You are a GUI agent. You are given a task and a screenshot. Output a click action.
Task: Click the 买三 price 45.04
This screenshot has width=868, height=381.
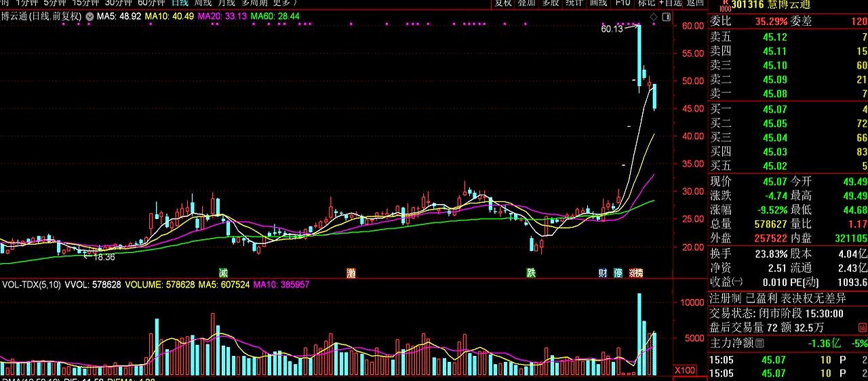tap(775, 138)
